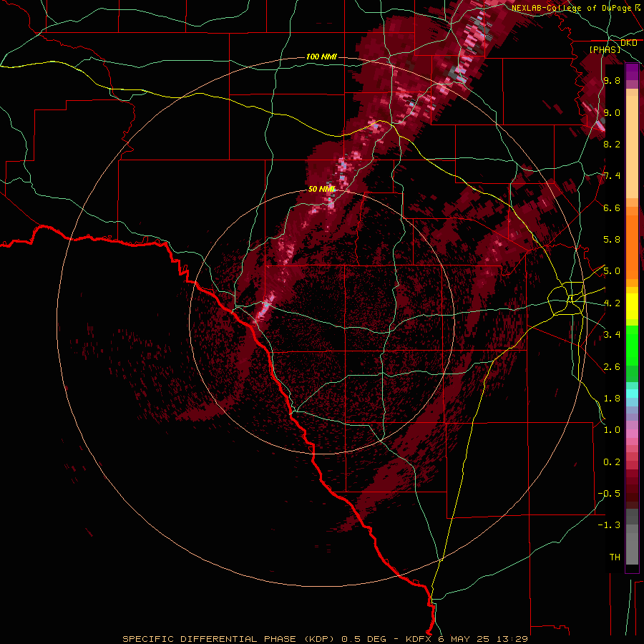
Task: Click the 7.4 value on color scale
Action: coord(612,176)
